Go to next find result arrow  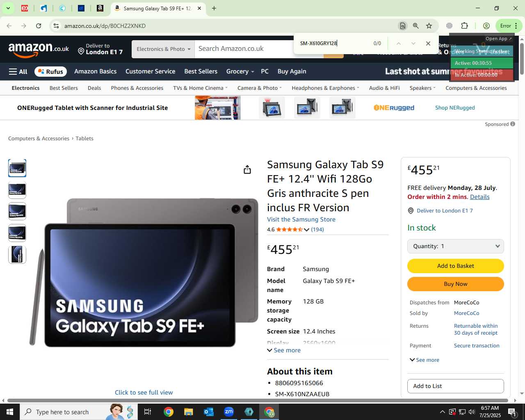413,43
